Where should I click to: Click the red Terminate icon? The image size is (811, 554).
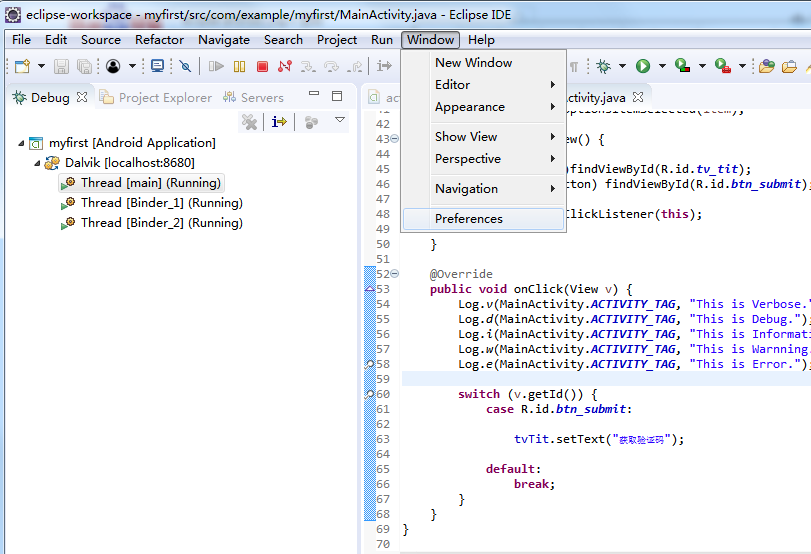click(263, 66)
